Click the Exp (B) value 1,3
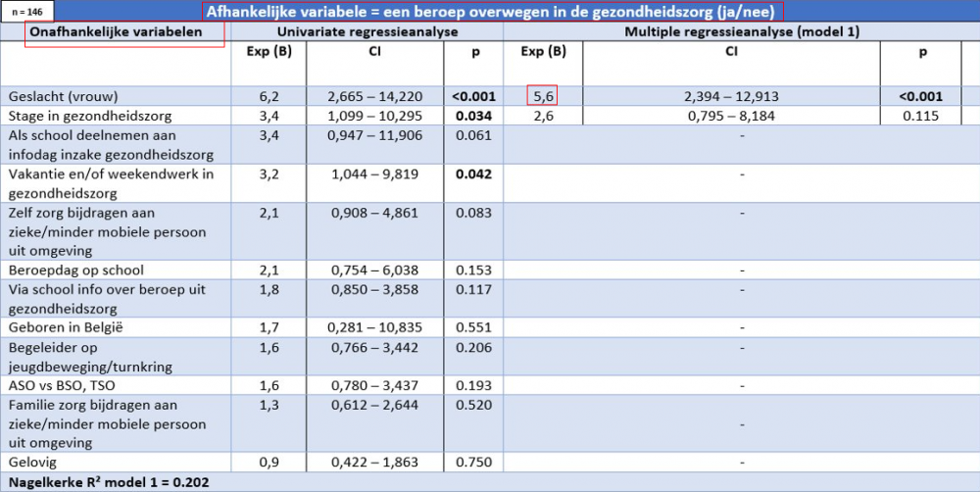Screen dimensions: 980x492 point(269,405)
